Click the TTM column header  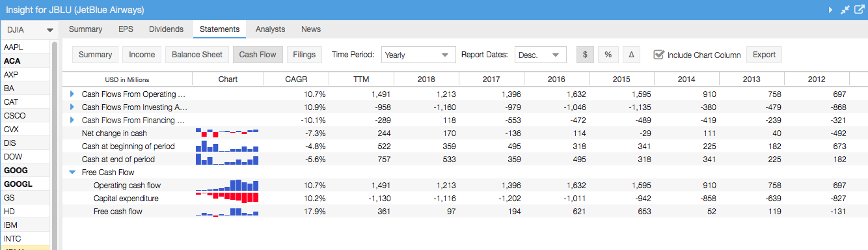(361, 79)
